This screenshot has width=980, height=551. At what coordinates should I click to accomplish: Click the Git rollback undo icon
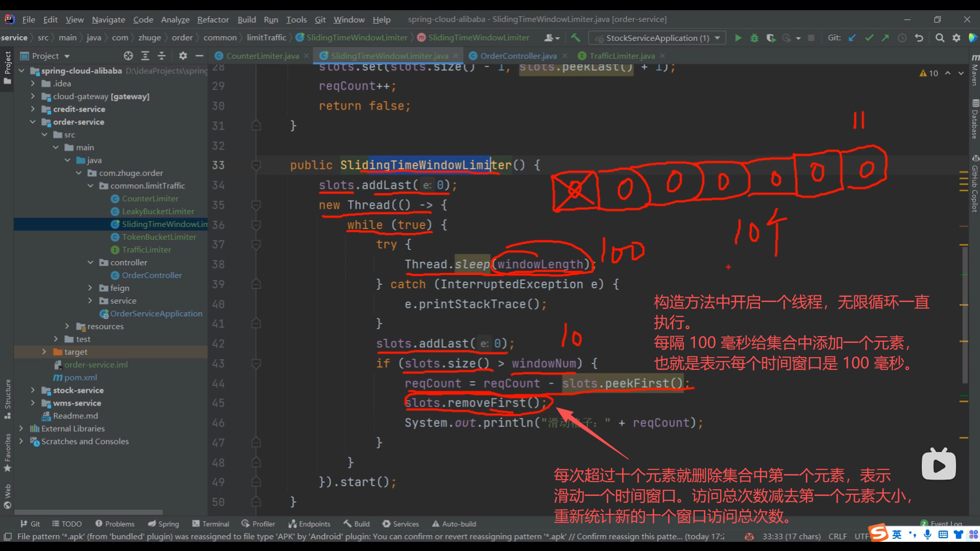pos(919,38)
